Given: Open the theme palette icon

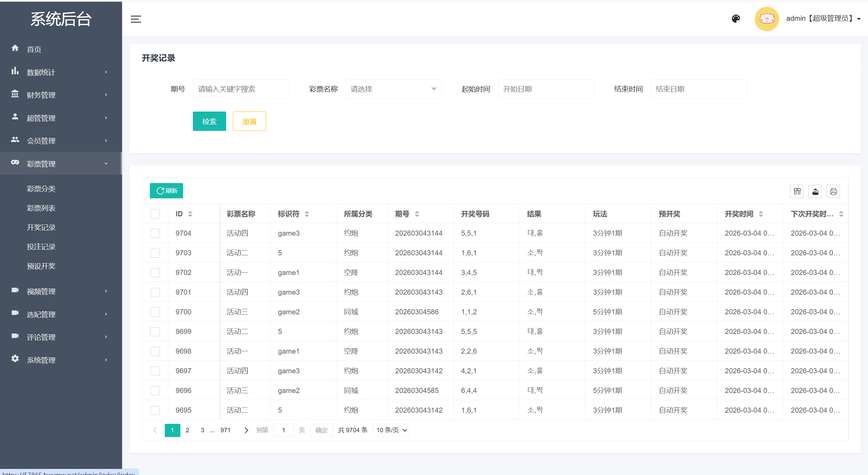Looking at the screenshot, I should (736, 19).
